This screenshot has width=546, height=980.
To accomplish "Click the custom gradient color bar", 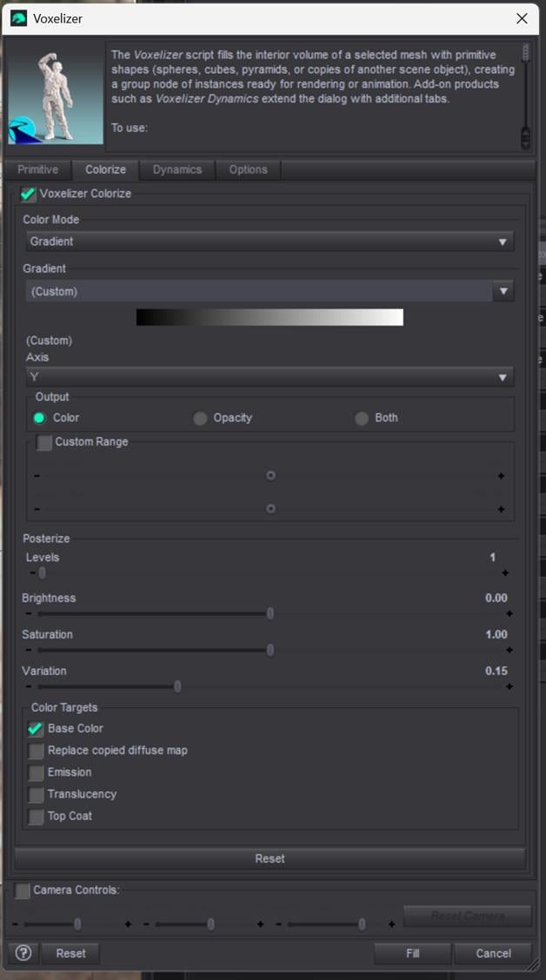I will (x=270, y=317).
